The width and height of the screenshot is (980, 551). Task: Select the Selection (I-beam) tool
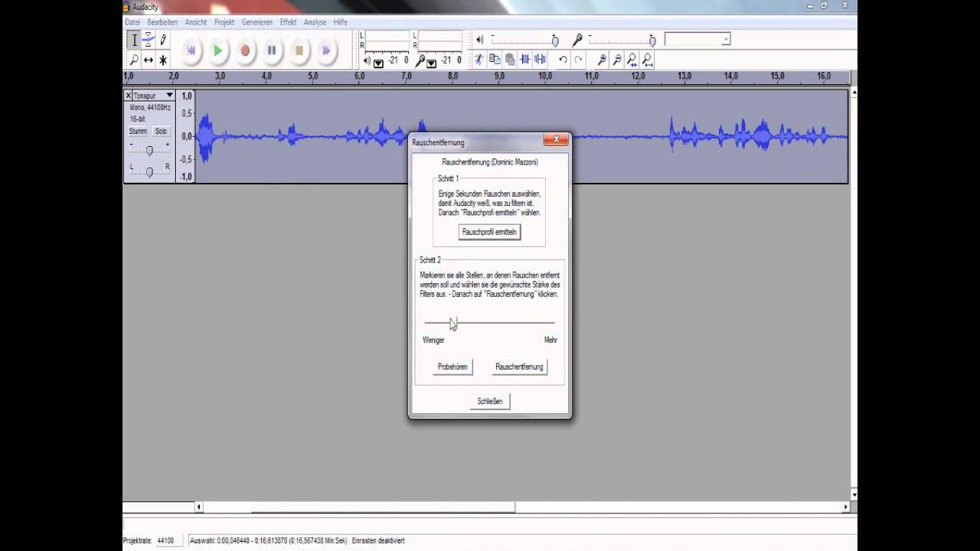pyautogui.click(x=134, y=40)
